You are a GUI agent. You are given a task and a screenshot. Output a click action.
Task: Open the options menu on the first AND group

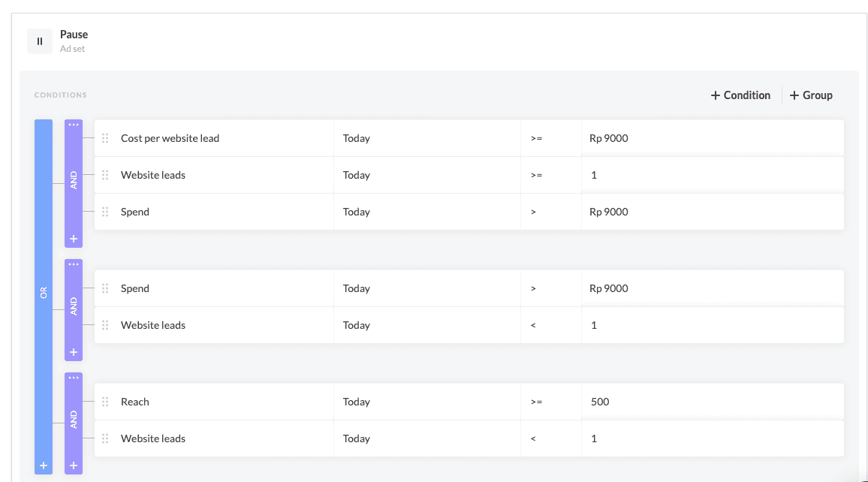tap(73, 125)
